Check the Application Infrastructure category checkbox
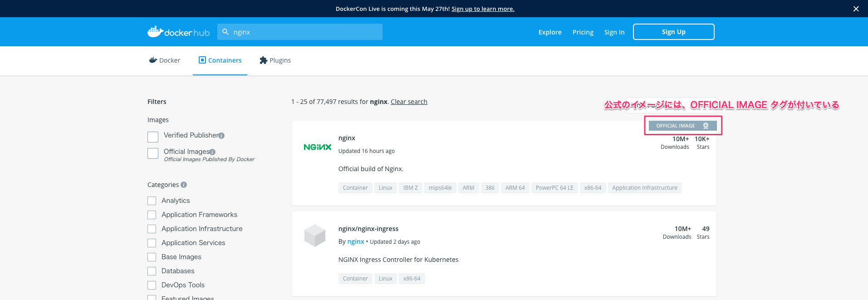868x300 pixels. 152,229
